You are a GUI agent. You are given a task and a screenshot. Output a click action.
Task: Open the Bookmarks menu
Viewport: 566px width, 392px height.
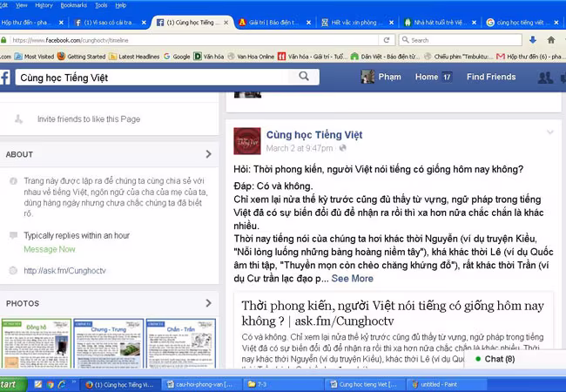74,5
